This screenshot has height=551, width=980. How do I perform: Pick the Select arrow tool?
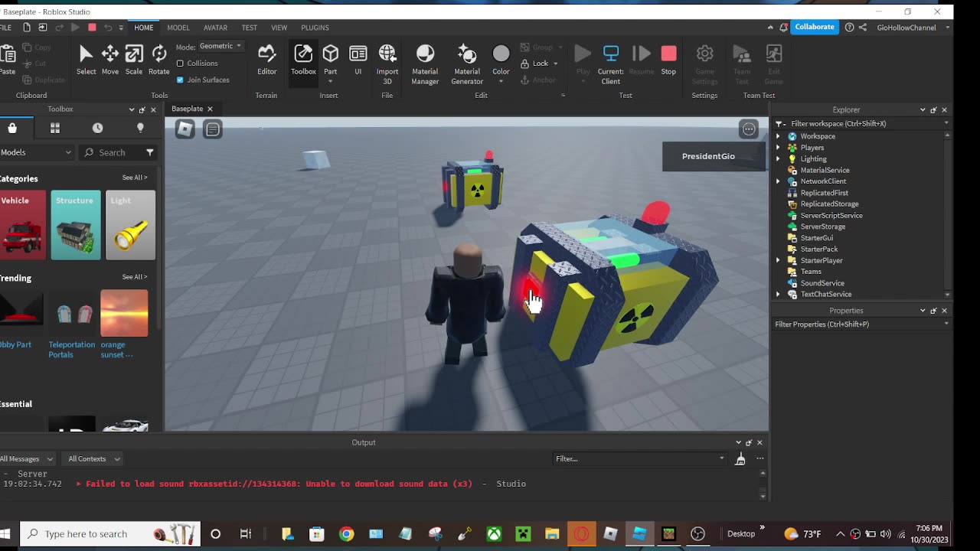coord(86,60)
